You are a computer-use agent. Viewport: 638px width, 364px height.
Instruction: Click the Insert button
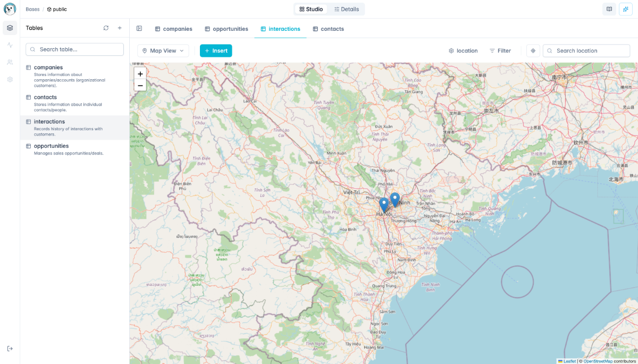click(216, 50)
